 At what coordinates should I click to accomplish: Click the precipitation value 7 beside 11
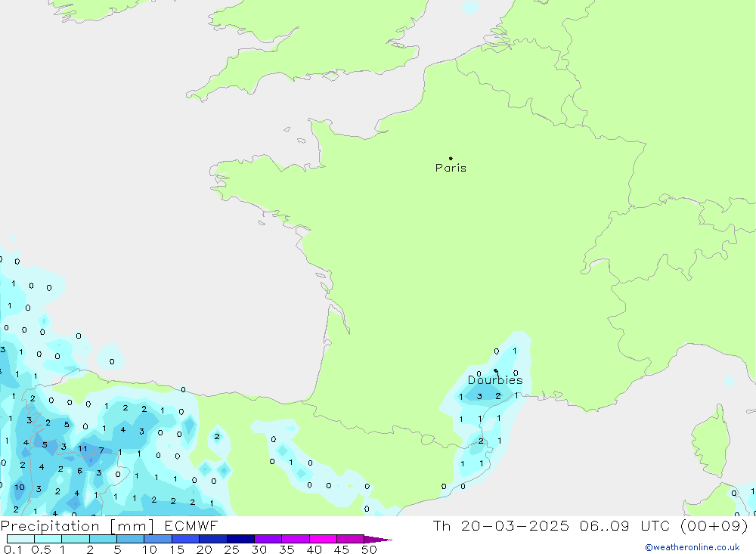101,450
